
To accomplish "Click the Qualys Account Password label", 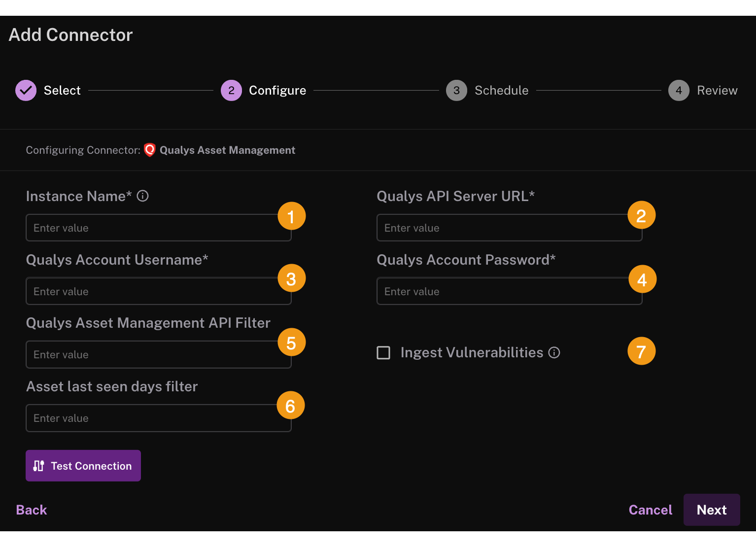I will pyautogui.click(x=466, y=260).
